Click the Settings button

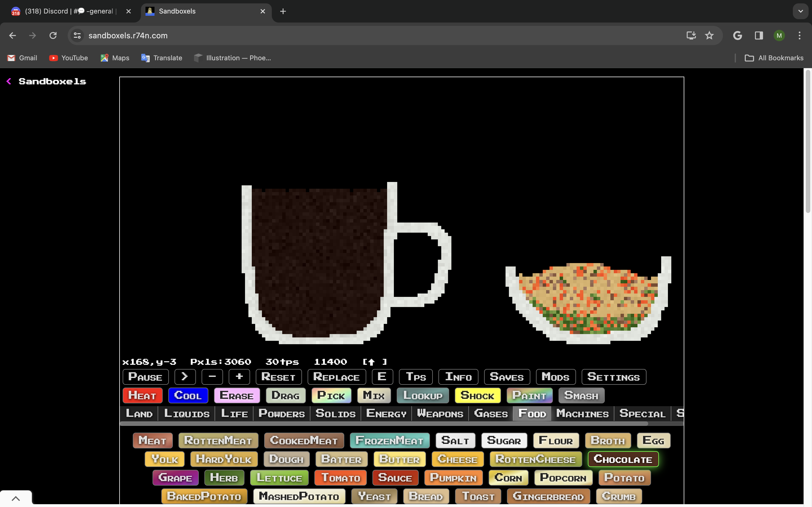(x=613, y=377)
